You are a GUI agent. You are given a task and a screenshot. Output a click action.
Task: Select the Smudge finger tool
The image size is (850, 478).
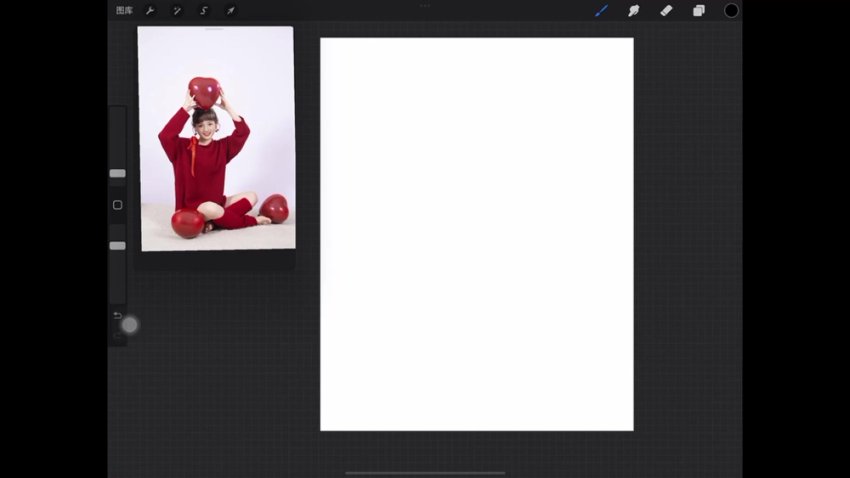point(633,11)
